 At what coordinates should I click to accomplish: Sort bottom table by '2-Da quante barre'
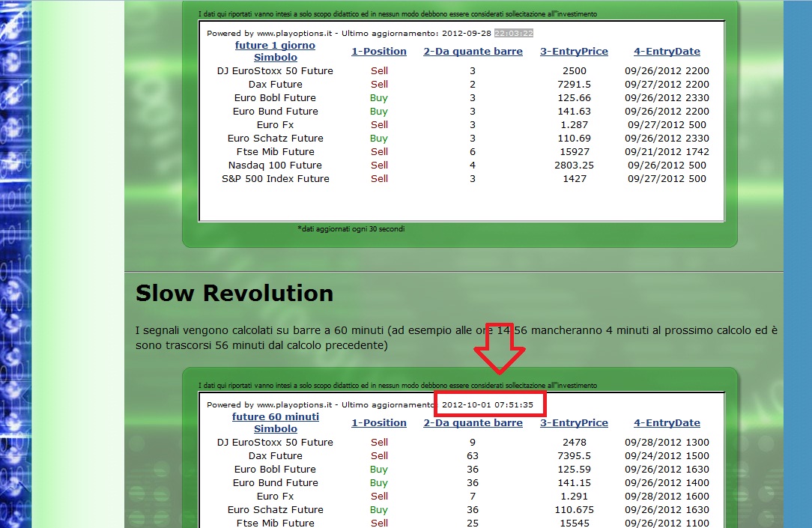(473, 423)
